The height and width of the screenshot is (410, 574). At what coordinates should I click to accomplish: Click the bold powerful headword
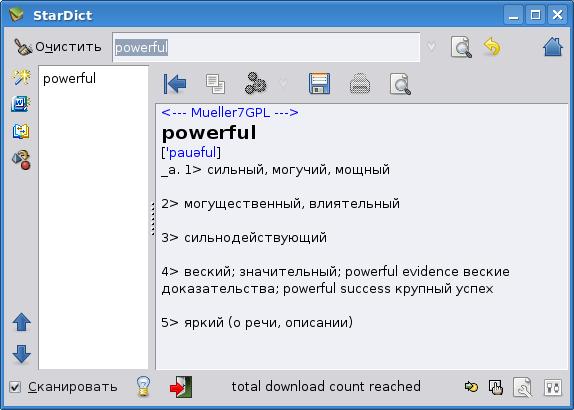click(209, 133)
